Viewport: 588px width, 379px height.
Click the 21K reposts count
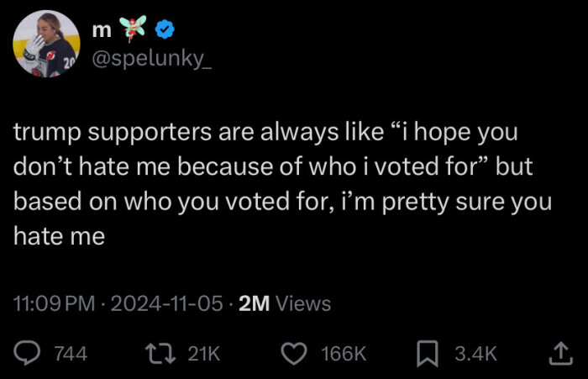click(x=203, y=355)
